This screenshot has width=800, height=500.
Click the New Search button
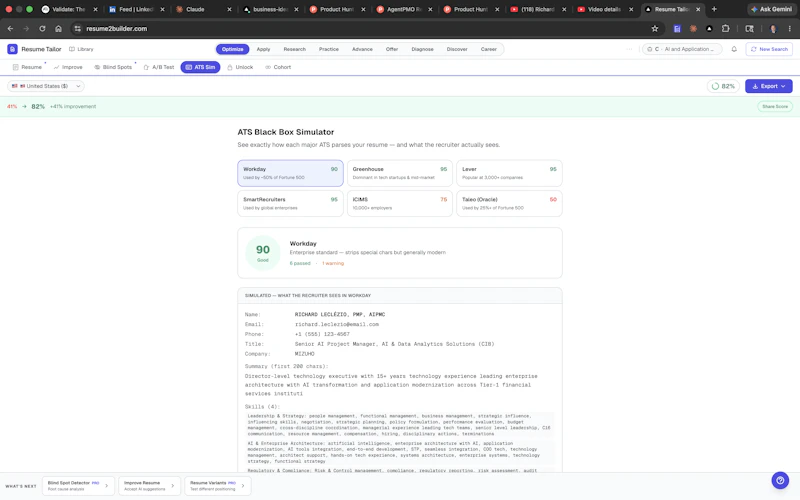(769, 49)
